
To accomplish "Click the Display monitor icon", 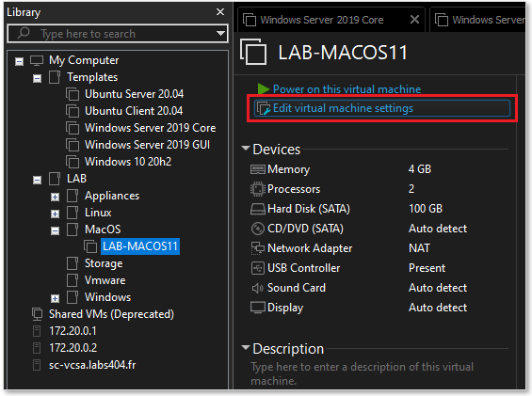I will point(258,308).
